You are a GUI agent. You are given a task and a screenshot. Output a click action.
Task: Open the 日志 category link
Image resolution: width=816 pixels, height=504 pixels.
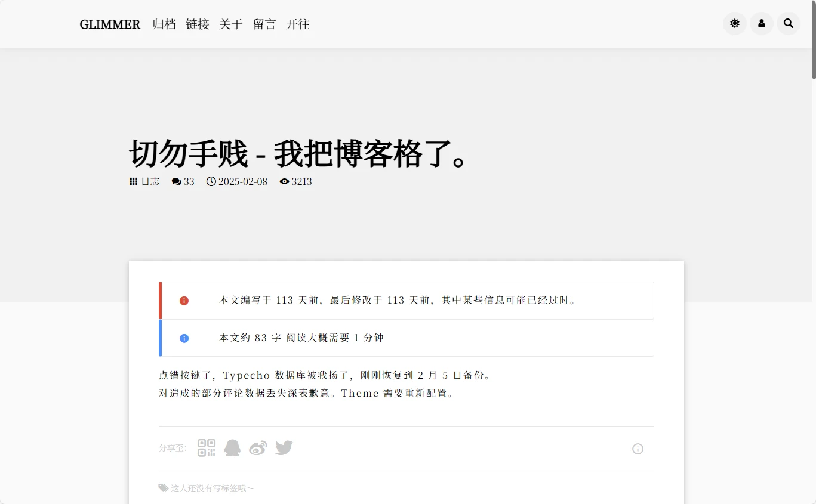150,181
